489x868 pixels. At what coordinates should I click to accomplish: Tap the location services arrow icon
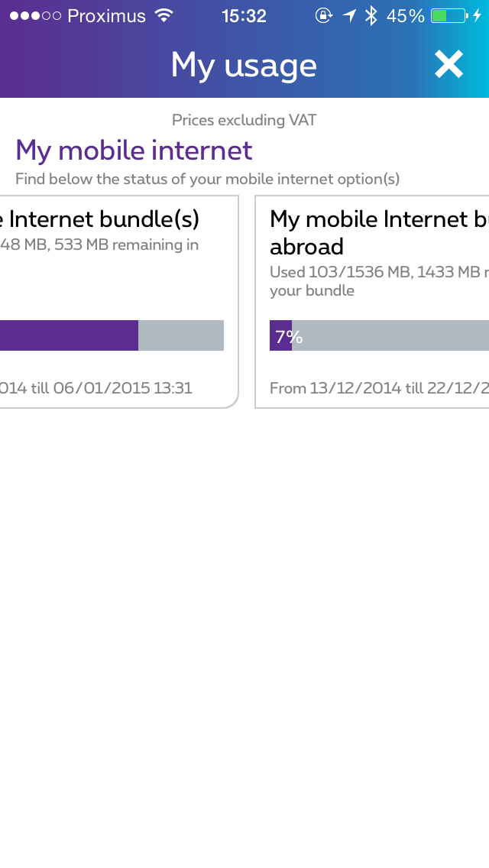[x=349, y=15]
